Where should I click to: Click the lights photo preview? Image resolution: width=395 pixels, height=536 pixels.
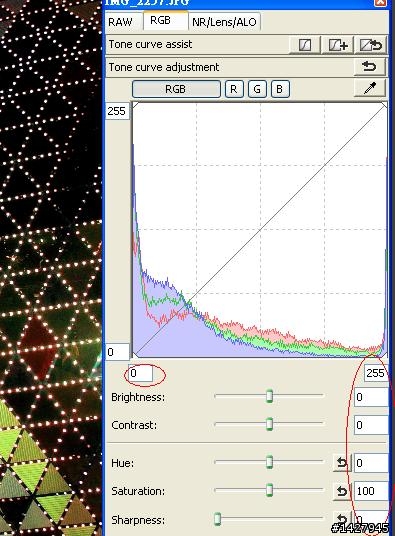click(51, 268)
